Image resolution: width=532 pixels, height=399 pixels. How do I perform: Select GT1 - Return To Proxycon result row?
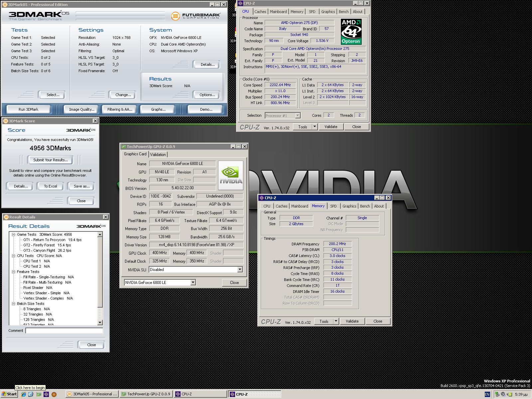tap(52, 240)
